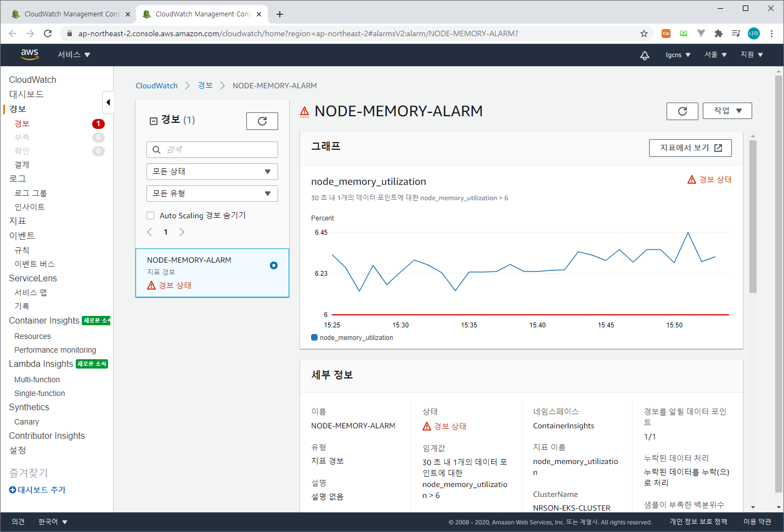Screen dimensions: 784x532
Task: Click the browser forward arrow
Action: click(30, 33)
